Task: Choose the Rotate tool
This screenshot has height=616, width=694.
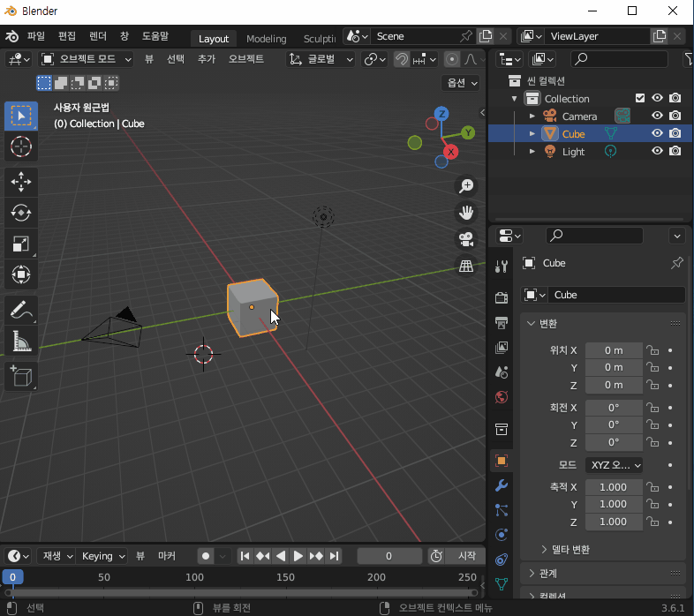Action: pyautogui.click(x=21, y=213)
